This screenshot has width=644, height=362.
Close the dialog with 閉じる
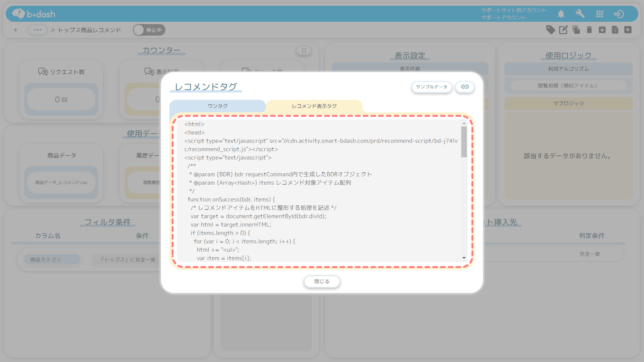tap(322, 282)
